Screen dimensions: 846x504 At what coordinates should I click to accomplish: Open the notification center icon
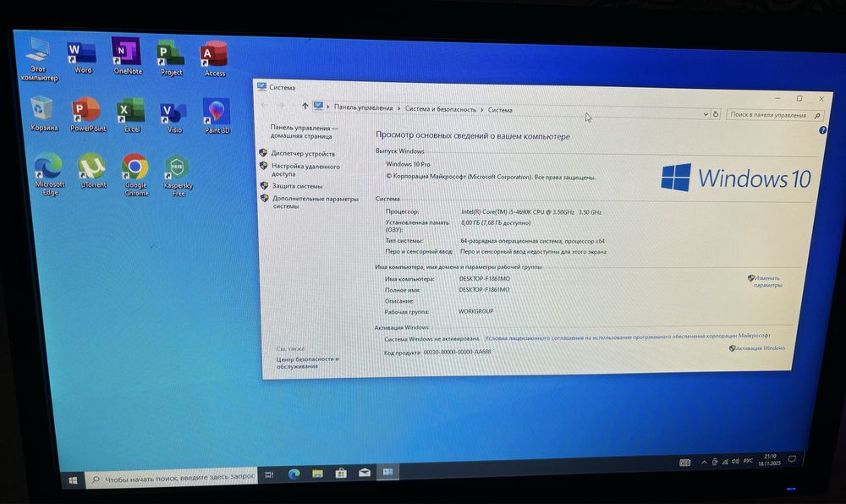[792, 459]
